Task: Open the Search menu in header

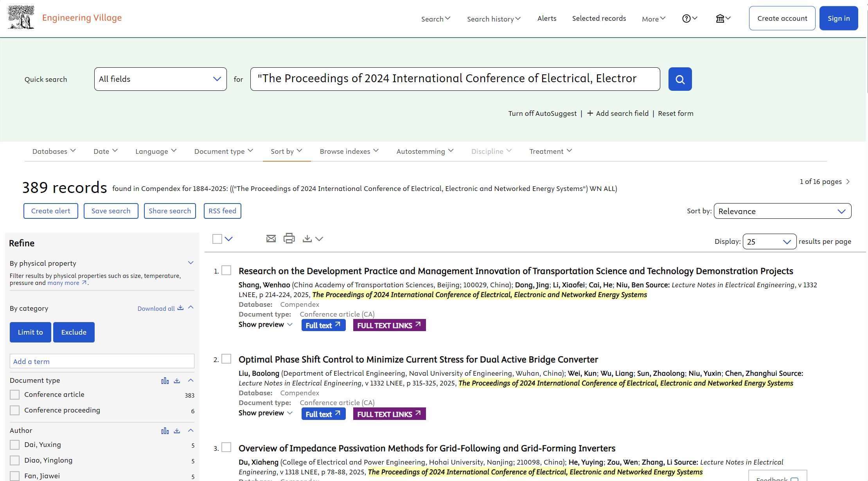Action: point(436,19)
